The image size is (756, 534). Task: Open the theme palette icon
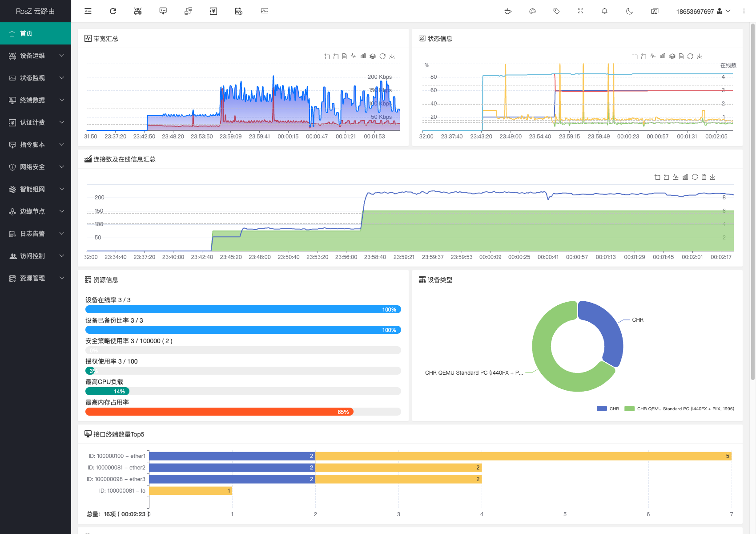[532, 11]
